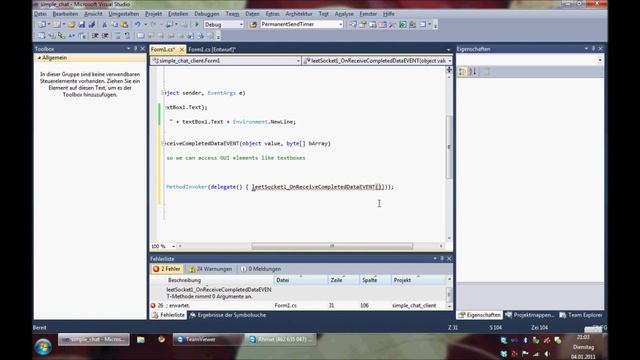The width and height of the screenshot is (640, 360).
Task: Toggle the Alphabetical sort in Eigenschaften
Action: click(472, 72)
